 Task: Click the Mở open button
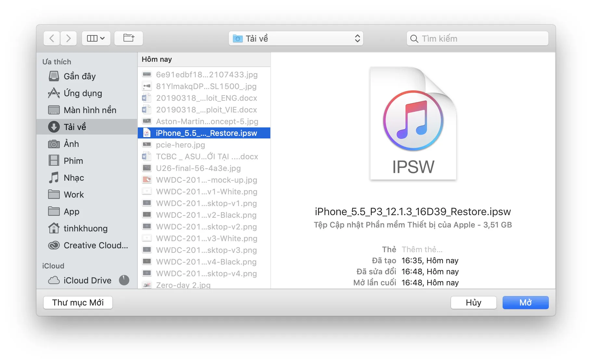525,302
